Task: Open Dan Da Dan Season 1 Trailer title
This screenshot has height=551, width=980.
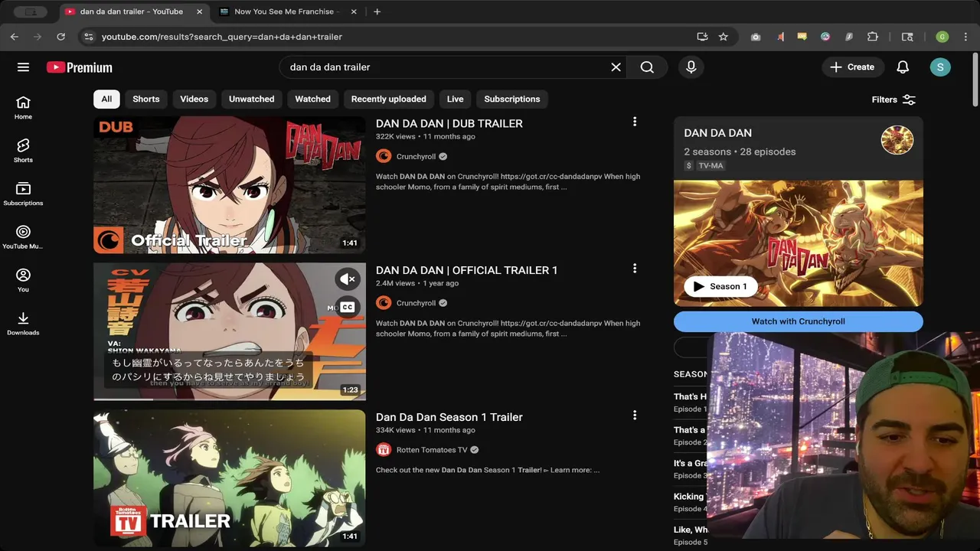Action: [x=449, y=417]
